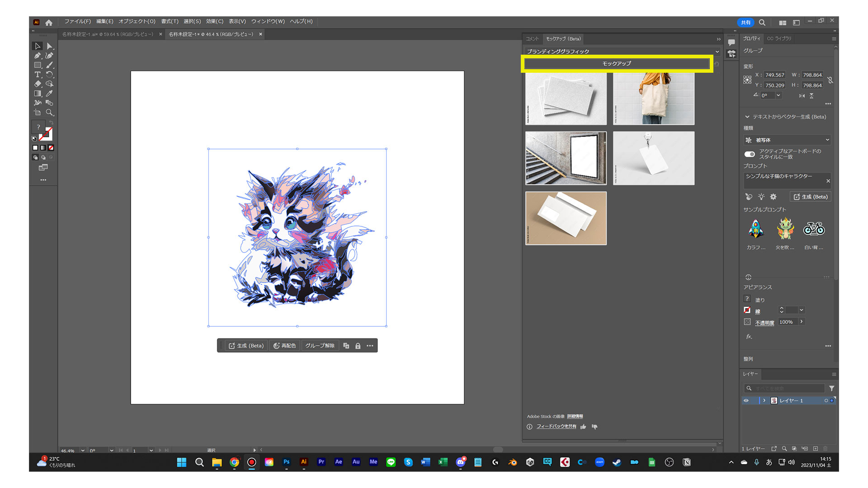Image resolution: width=868 pixels, height=488 pixels.
Task: Click the グループ解除 button
Action: pyautogui.click(x=320, y=346)
